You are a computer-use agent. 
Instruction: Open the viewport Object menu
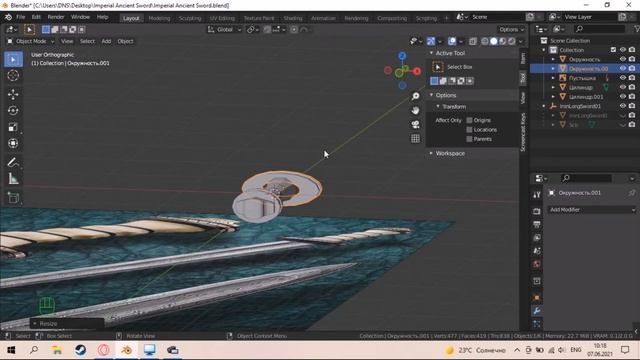point(125,41)
